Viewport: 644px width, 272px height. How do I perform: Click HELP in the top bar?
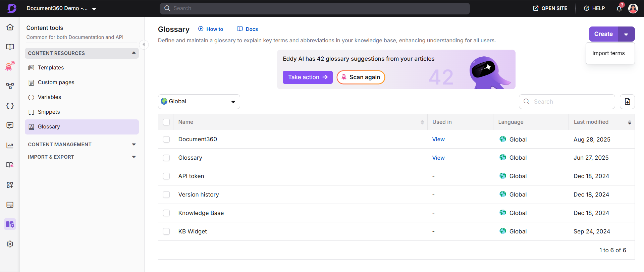coord(594,8)
